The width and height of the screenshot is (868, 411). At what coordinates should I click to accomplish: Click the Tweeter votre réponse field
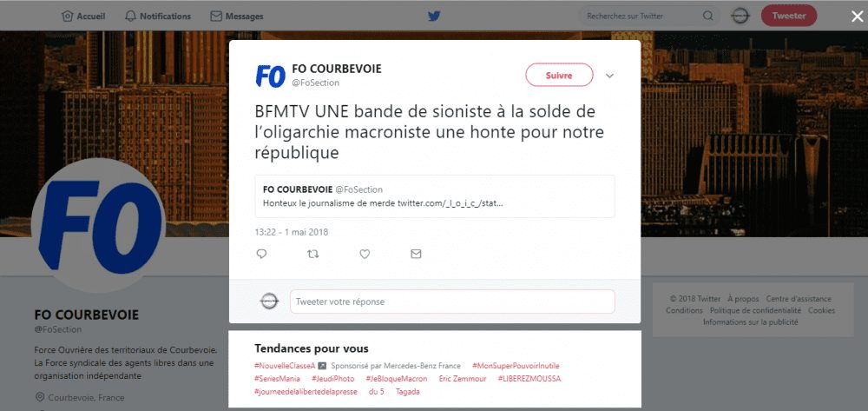coord(452,302)
